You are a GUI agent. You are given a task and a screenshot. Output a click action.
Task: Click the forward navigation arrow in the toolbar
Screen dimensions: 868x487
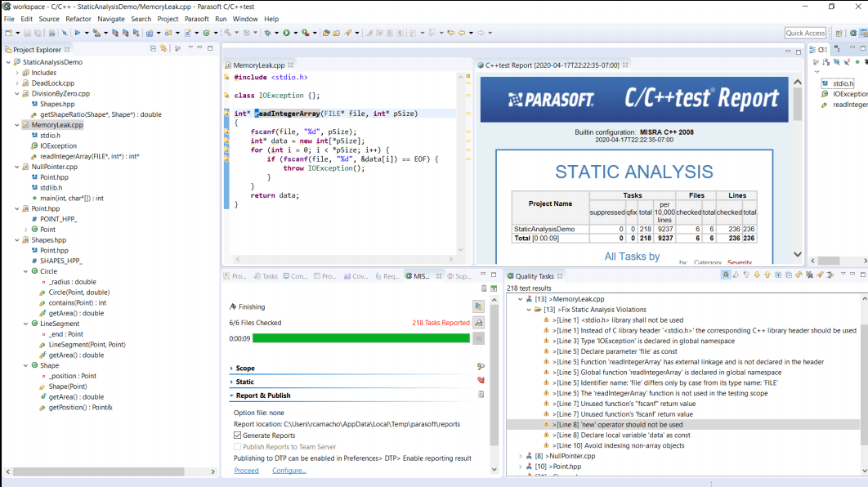coord(481,34)
